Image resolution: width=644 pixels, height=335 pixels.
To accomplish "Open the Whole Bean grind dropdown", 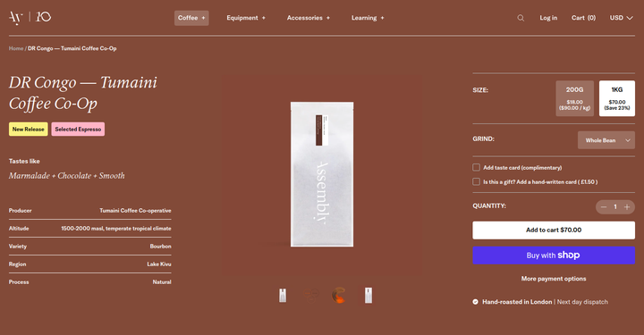I will (x=606, y=140).
